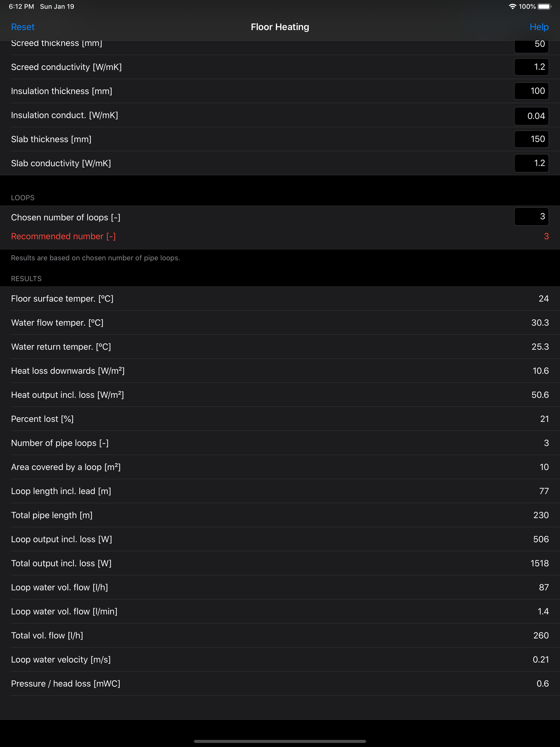Edit the Slab conductivity value
Image resolution: width=560 pixels, height=747 pixels.
(x=531, y=163)
